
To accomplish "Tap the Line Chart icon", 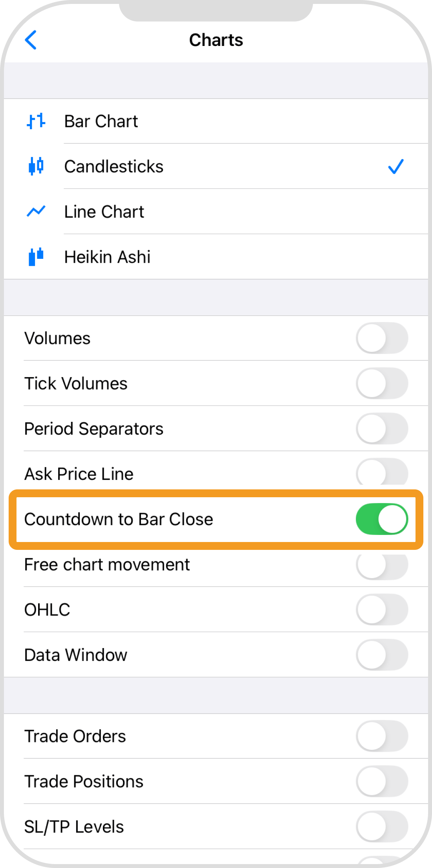I will point(36,211).
